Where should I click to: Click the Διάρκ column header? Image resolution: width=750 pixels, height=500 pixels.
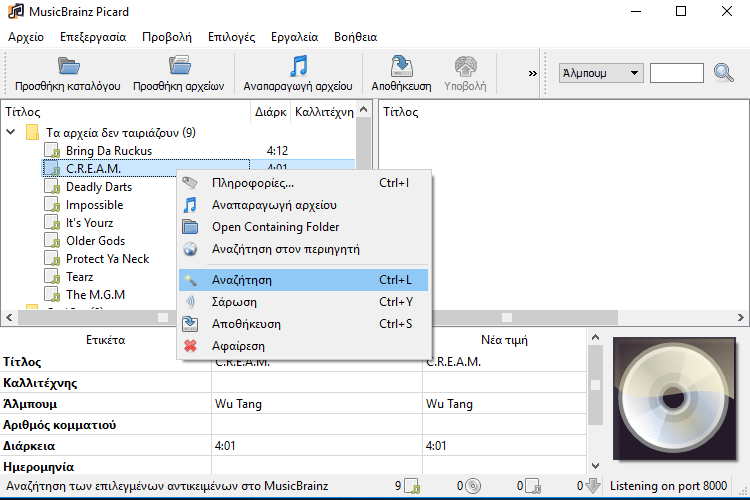tap(271, 112)
